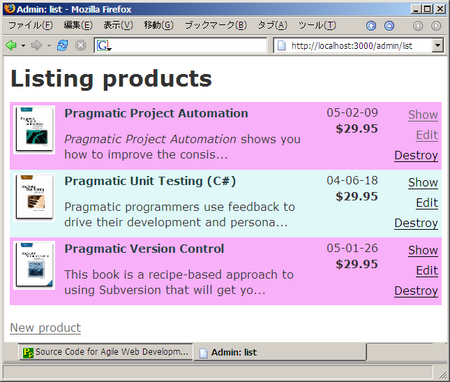The image size is (450, 382).
Task: Click the date 04-06-18
Action: tap(352, 180)
